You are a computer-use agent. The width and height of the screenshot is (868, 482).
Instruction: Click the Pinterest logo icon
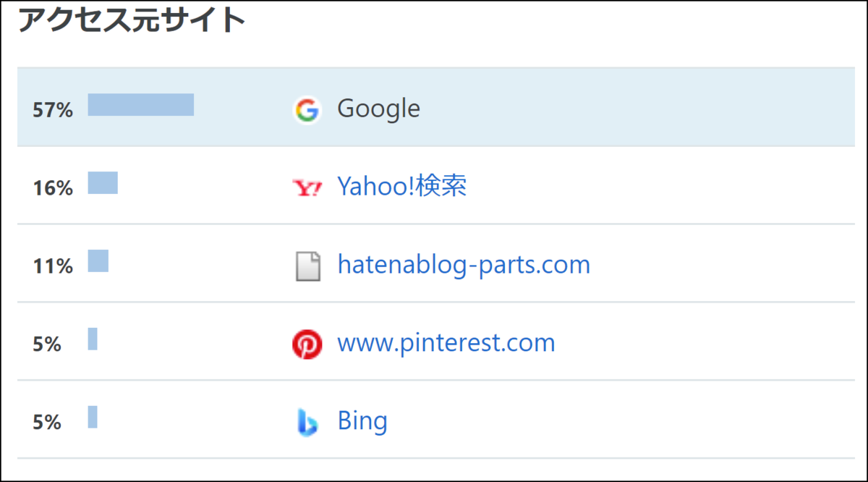click(307, 344)
